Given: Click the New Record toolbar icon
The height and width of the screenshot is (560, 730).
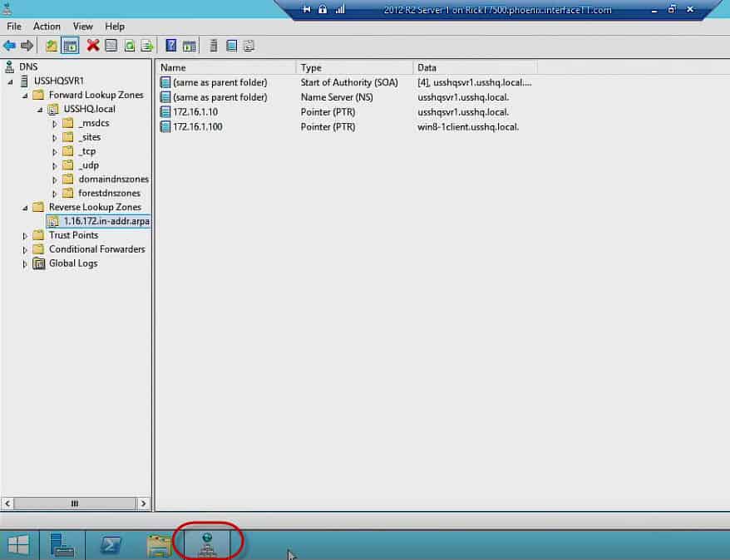Looking at the screenshot, I should point(231,46).
